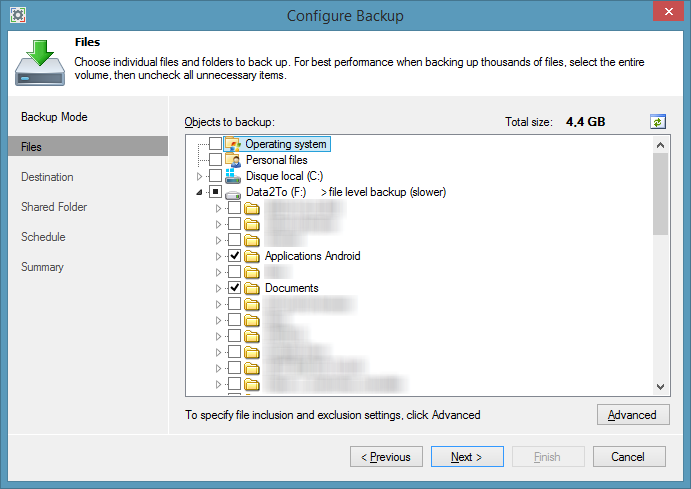
Task: Expand the Applications Android folder
Action: 218,256
